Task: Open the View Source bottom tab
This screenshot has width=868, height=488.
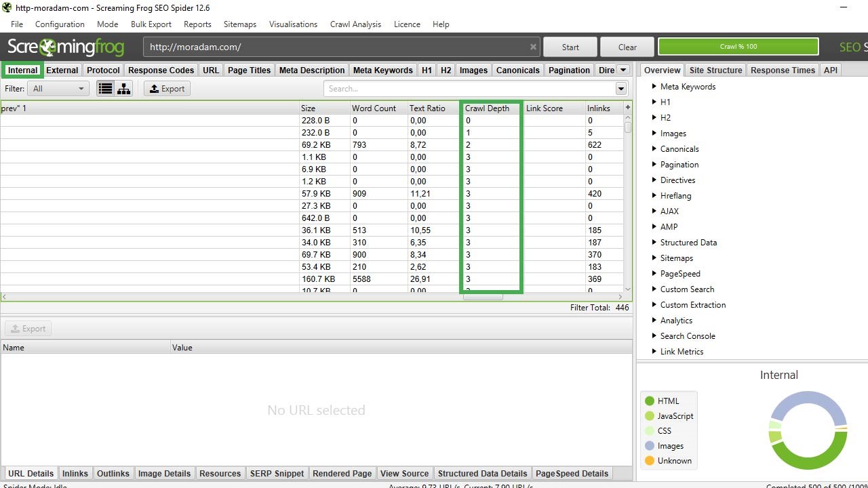Action: tap(404, 473)
